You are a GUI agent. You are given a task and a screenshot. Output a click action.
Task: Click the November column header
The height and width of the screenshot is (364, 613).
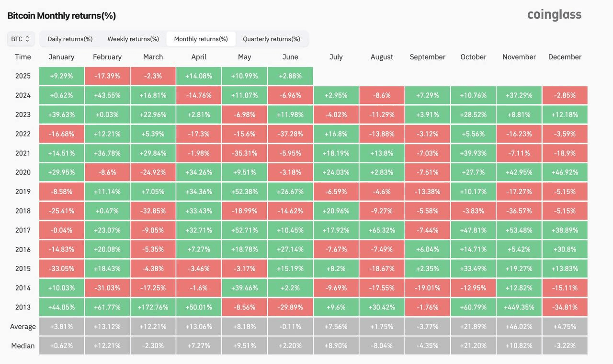pyautogui.click(x=519, y=57)
